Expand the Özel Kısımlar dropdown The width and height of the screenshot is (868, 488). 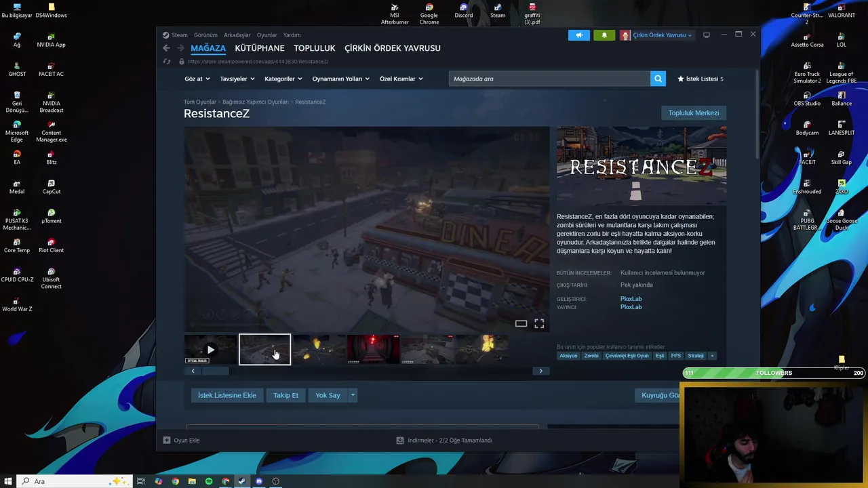tap(401, 79)
